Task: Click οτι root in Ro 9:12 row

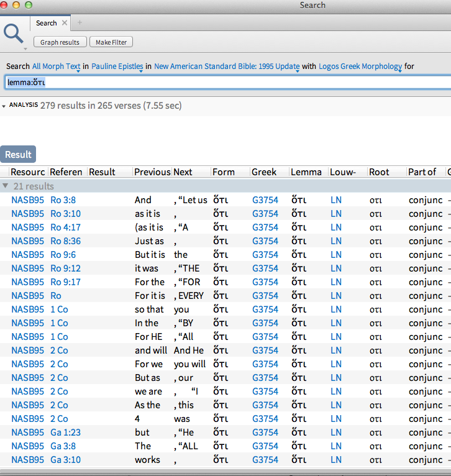Action: point(376,268)
